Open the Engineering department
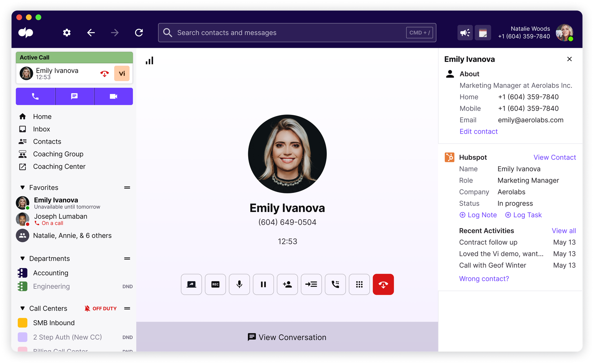The width and height of the screenshot is (594, 364). [51, 286]
